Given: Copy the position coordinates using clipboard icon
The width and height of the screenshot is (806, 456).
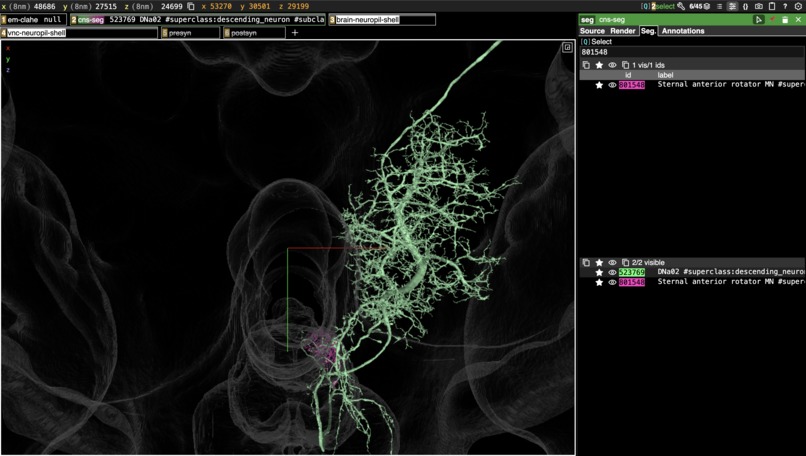Looking at the screenshot, I should [x=191, y=7].
